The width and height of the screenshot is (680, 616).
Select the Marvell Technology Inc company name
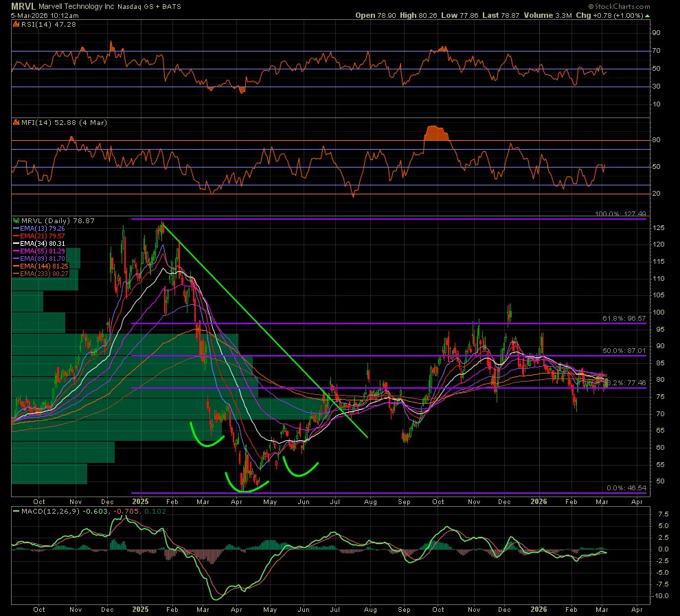point(76,6)
